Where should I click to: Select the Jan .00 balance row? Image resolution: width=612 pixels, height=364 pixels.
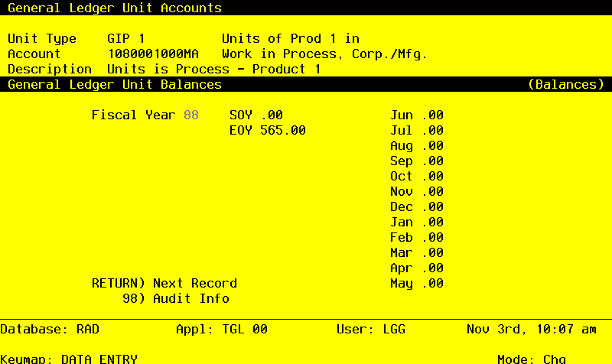[417, 222]
